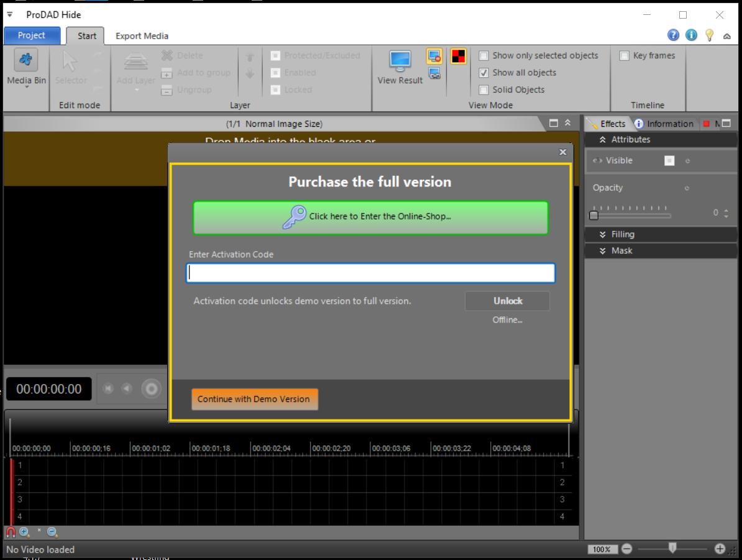Enable the Key frames checkbox

coord(625,56)
